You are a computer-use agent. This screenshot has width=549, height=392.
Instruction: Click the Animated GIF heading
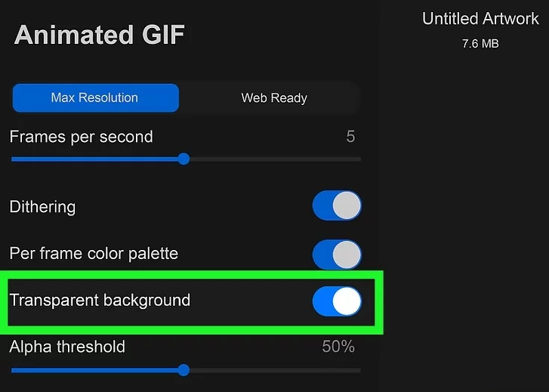[99, 35]
